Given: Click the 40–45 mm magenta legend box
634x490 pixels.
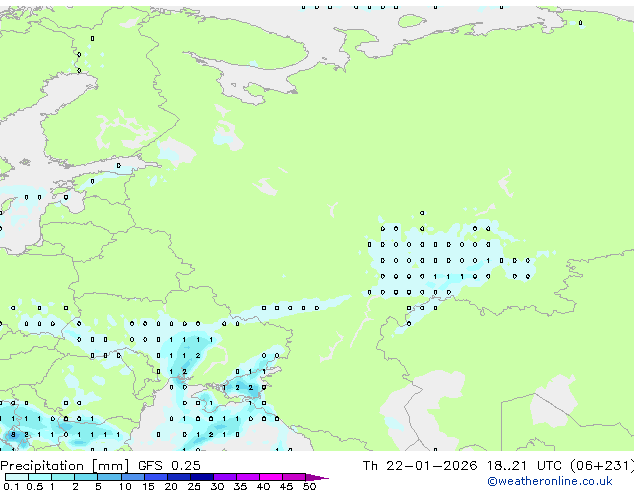Looking at the screenshot, I should 271,477.
